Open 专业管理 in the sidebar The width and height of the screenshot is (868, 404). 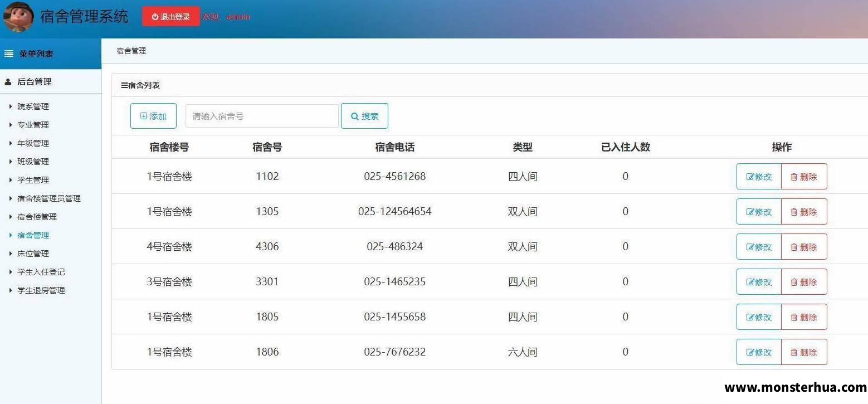[x=33, y=125]
